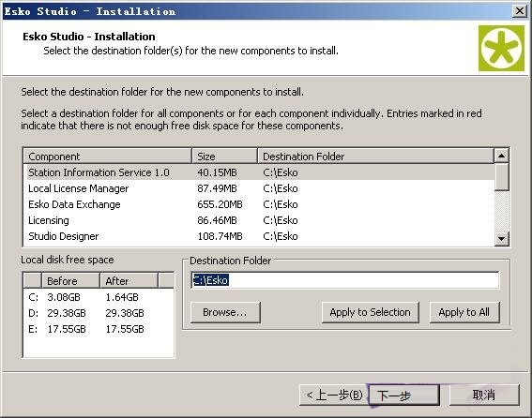Screen dimensions: 532x418
Task: Go back with <上一步(B) button
Action: [334, 395]
